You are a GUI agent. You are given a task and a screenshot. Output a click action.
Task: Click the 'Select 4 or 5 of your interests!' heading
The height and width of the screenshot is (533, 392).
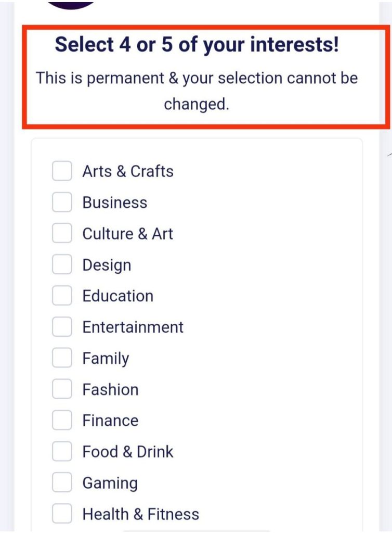(x=197, y=45)
